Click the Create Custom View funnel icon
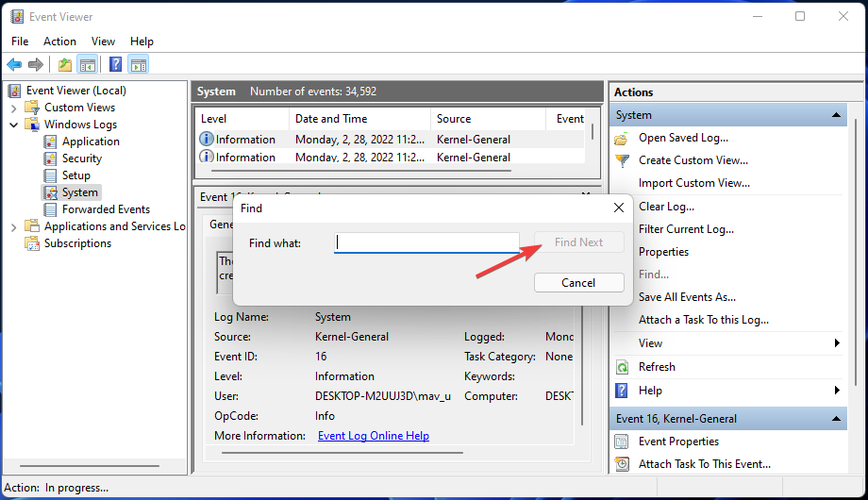The height and width of the screenshot is (500, 868). [622, 160]
